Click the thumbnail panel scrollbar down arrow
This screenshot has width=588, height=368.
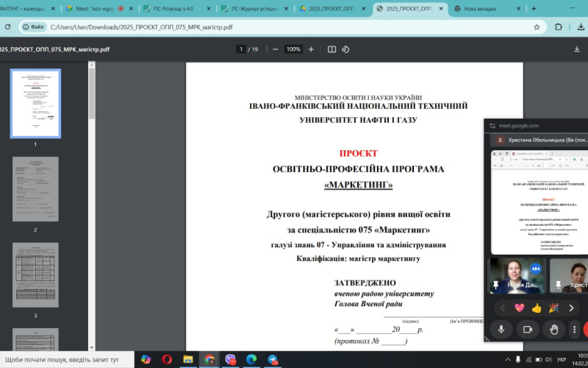point(91,347)
